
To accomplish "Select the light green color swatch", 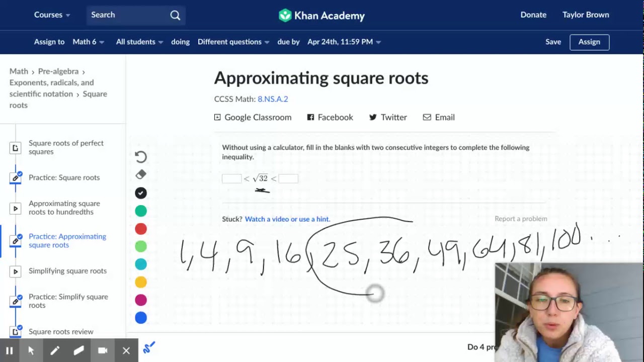I will [141, 246].
